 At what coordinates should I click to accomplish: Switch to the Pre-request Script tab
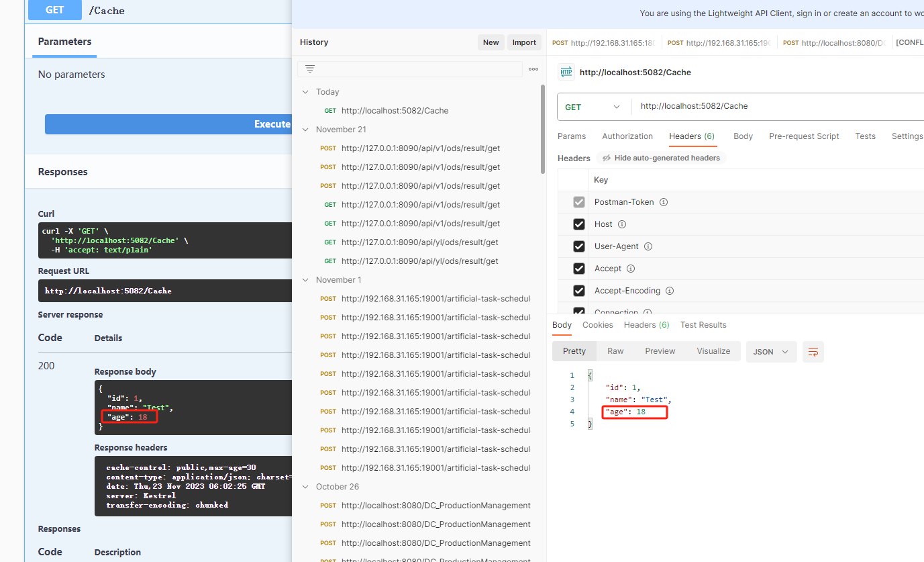[804, 136]
